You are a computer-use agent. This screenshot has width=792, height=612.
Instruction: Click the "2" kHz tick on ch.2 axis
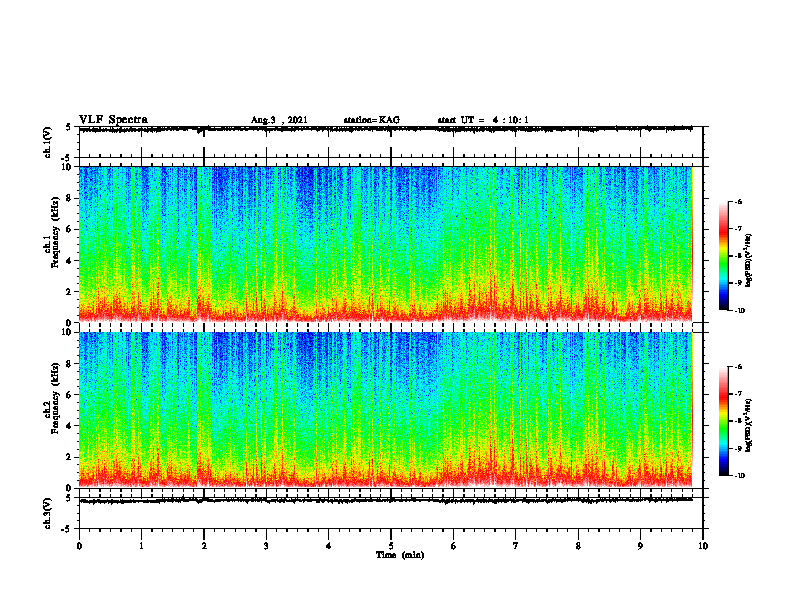[x=69, y=457]
